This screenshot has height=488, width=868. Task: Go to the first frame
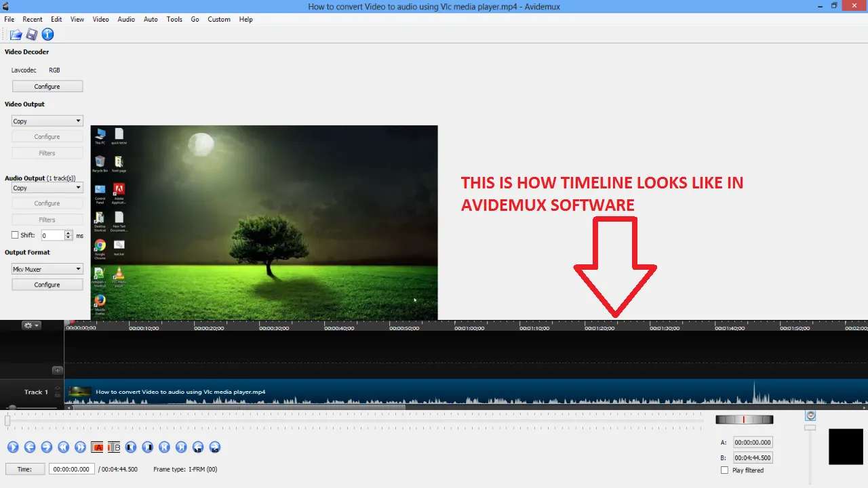165,447
